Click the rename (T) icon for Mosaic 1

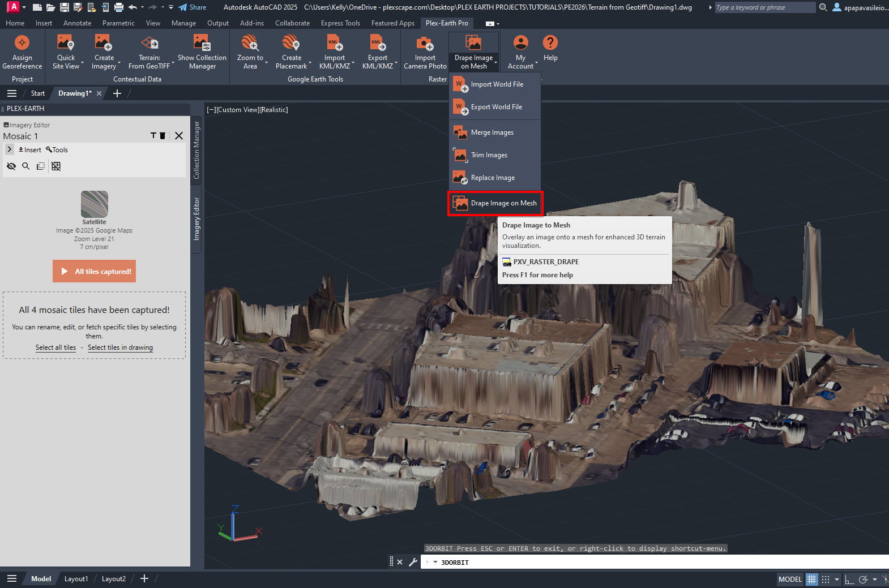click(153, 135)
